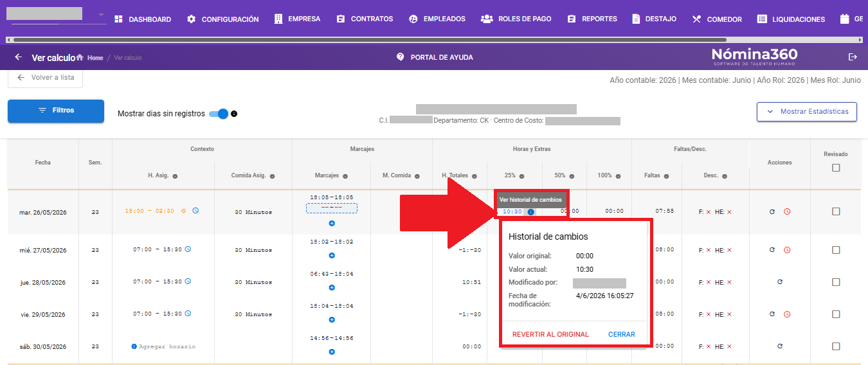Click the info icon beside M. Comida header
The width and height of the screenshot is (868, 365).
[x=417, y=176]
